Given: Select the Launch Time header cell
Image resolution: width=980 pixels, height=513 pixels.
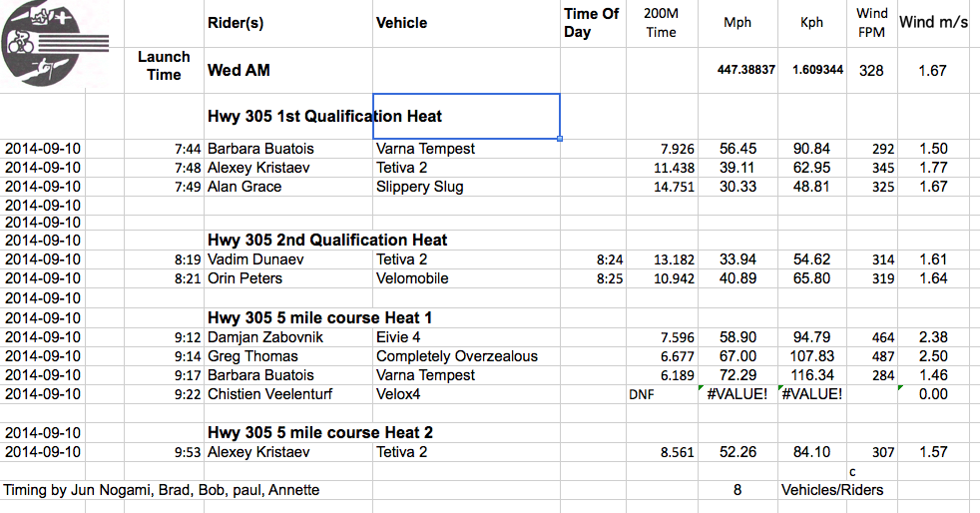Looking at the screenshot, I should click(x=164, y=66).
